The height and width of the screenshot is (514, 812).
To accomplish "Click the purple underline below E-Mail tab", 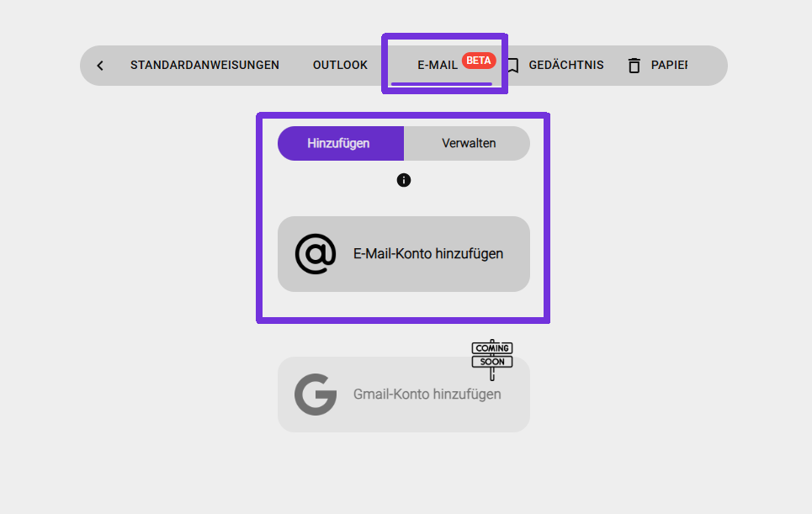I will 442,84.
